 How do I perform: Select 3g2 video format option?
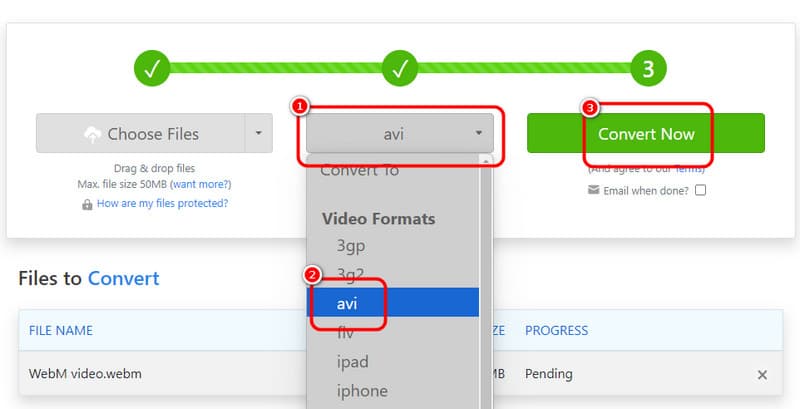coord(353,273)
